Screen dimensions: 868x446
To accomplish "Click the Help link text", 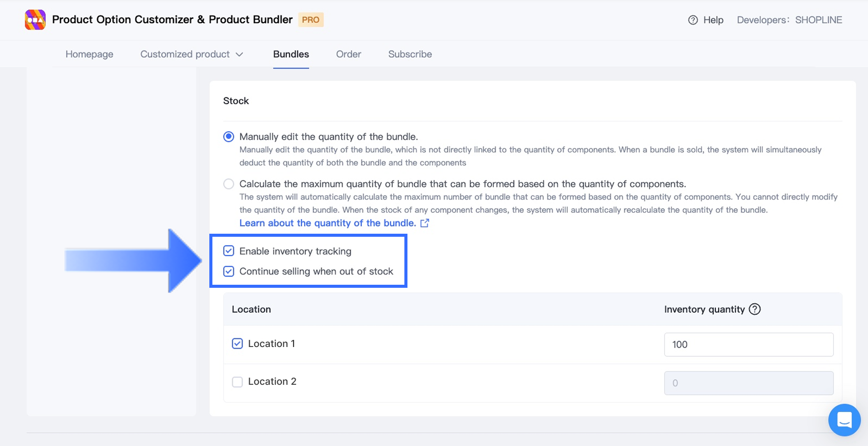I will click(x=713, y=20).
